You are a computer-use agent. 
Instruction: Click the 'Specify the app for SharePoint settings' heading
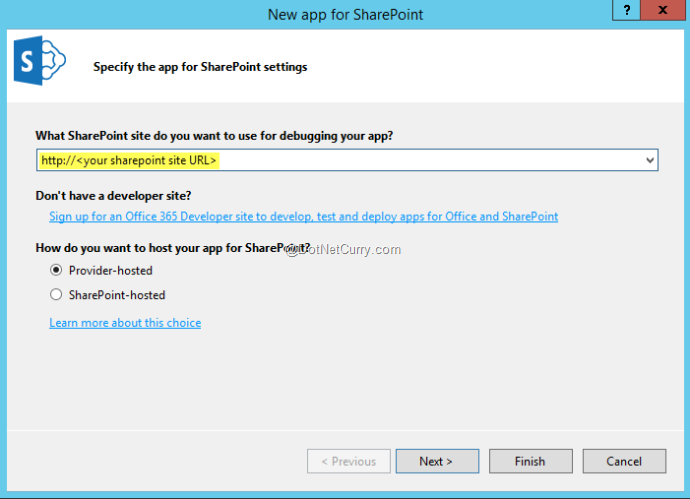200,67
